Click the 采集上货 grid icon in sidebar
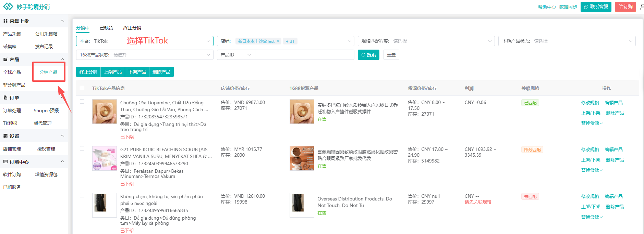This screenshot has width=644, height=234. tap(5, 21)
